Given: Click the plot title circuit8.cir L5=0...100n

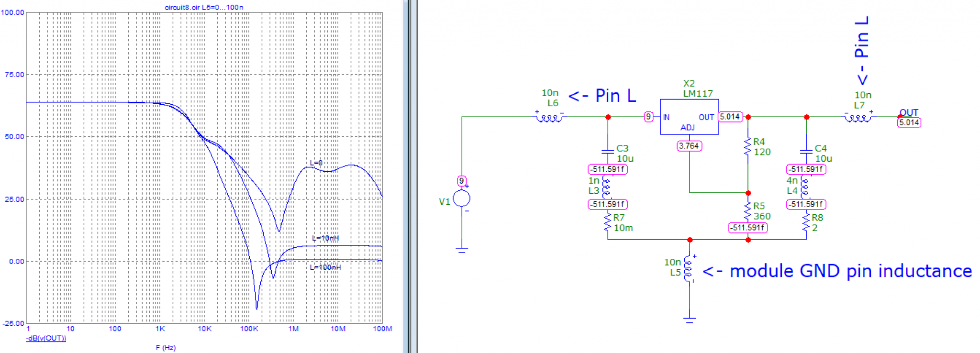Looking at the screenshot, I should pyautogui.click(x=204, y=7).
